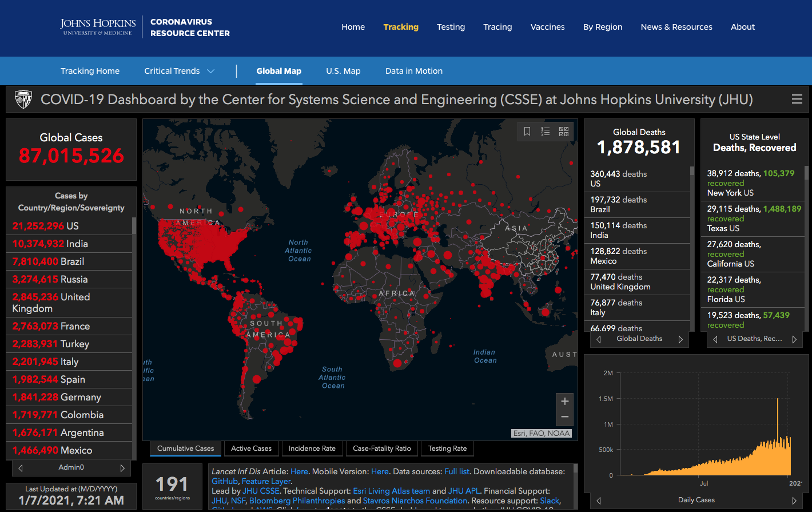Open the U.S. Map tab
Image resolution: width=812 pixels, height=512 pixels.
click(343, 71)
